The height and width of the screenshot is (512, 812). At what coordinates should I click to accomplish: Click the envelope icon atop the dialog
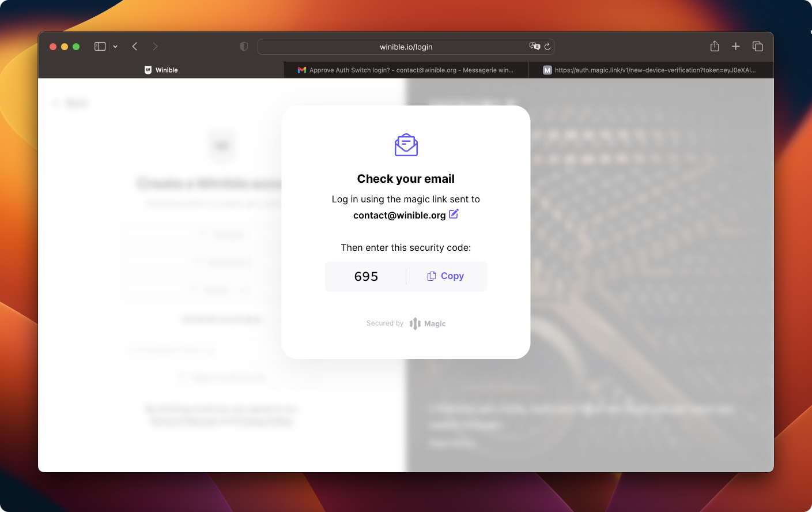pos(406,145)
